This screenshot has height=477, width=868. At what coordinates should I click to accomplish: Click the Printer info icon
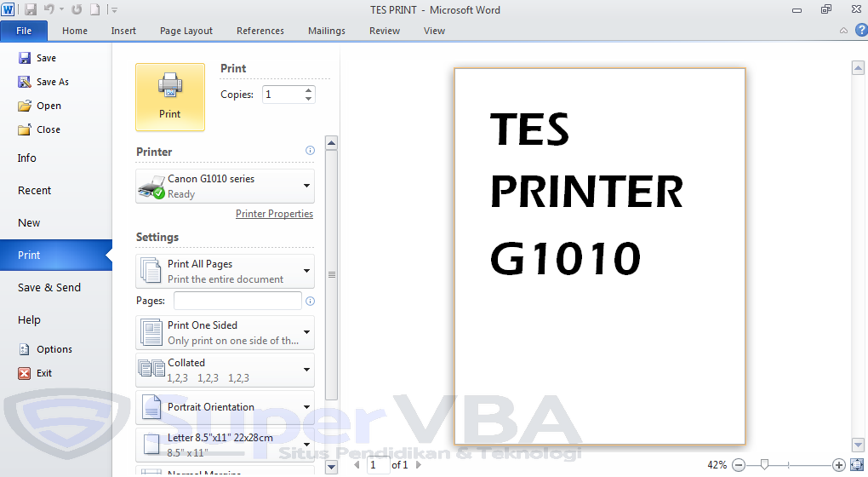point(310,151)
